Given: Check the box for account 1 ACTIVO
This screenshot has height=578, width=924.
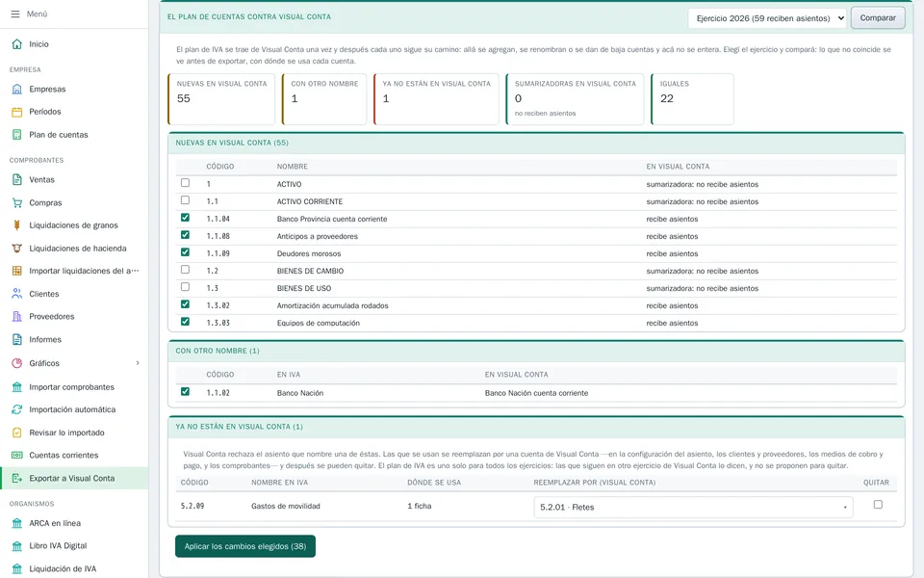Looking at the screenshot, I should 185,183.
